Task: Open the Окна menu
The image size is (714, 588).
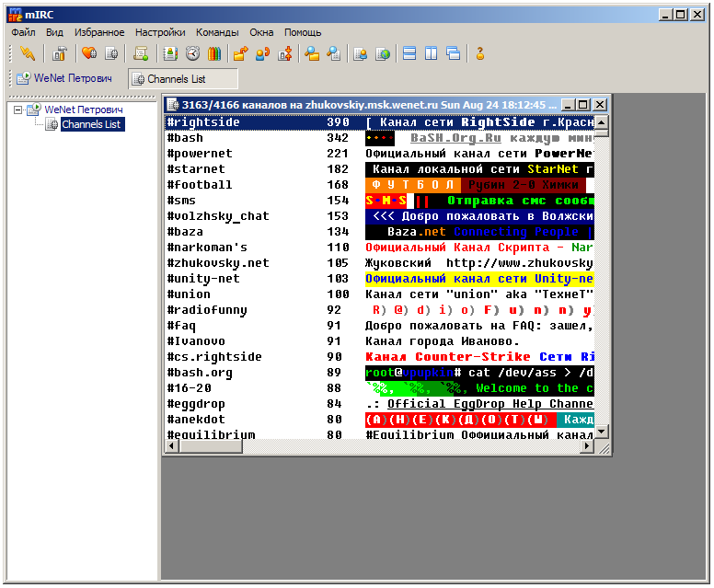Action: [261, 32]
